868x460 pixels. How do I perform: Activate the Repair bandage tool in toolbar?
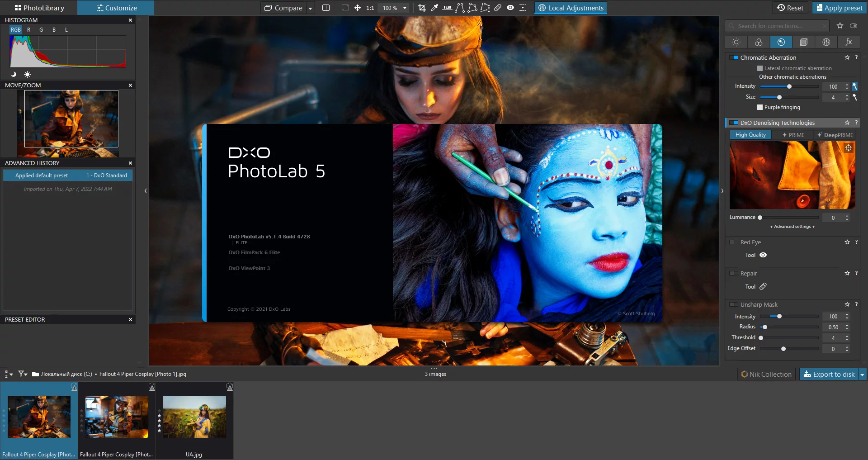click(x=498, y=8)
